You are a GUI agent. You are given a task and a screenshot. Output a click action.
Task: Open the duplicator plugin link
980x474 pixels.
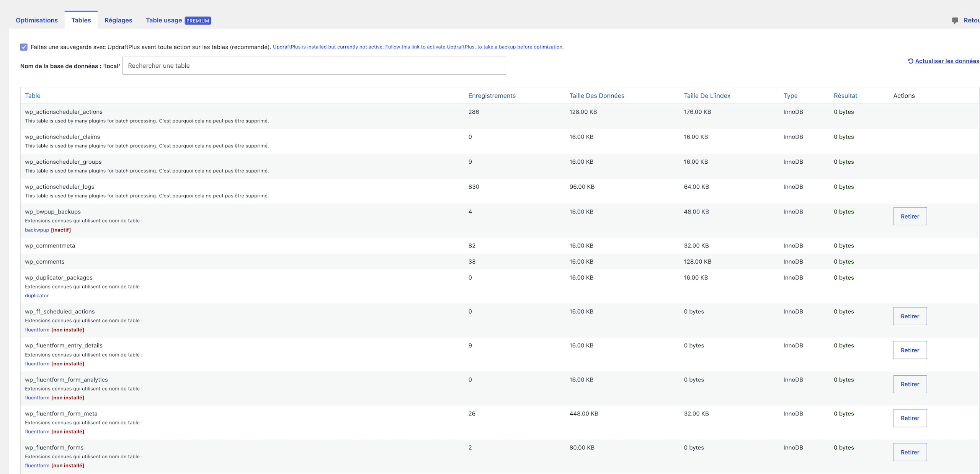[37, 296]
